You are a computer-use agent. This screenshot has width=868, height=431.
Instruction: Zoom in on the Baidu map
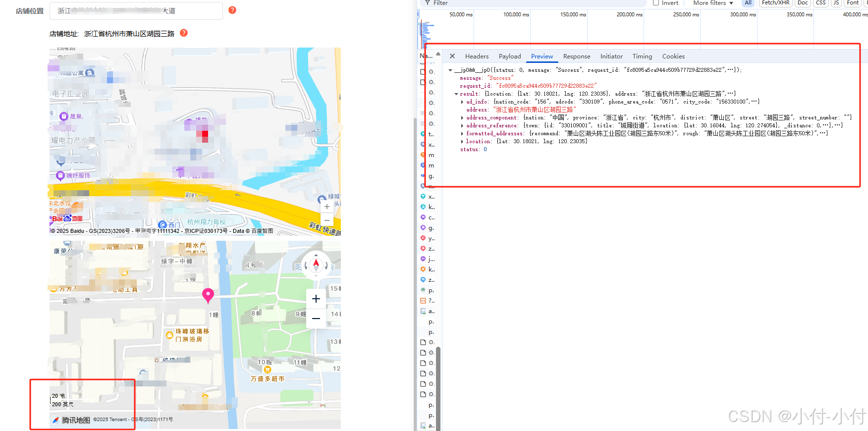(327, 207)
